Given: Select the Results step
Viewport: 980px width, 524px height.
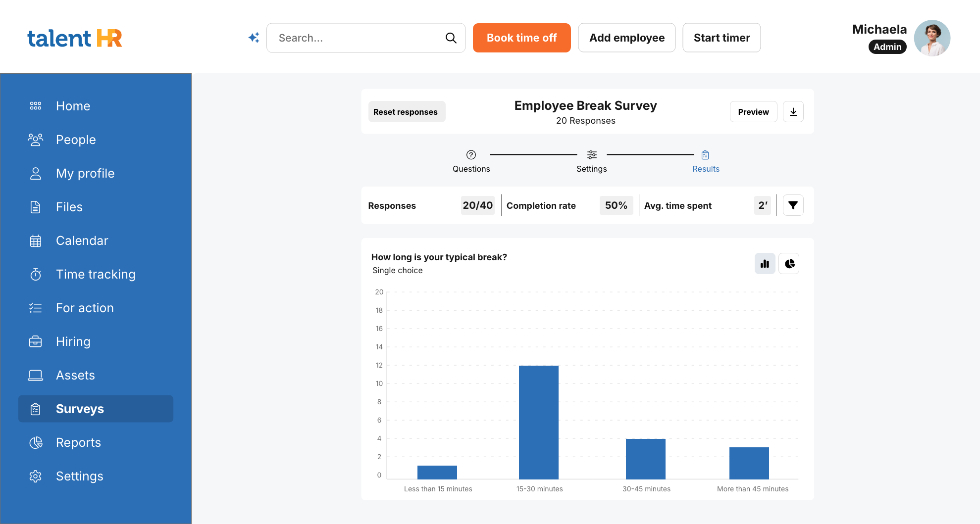Looking at the screenshot, I should tap(706, 161).
